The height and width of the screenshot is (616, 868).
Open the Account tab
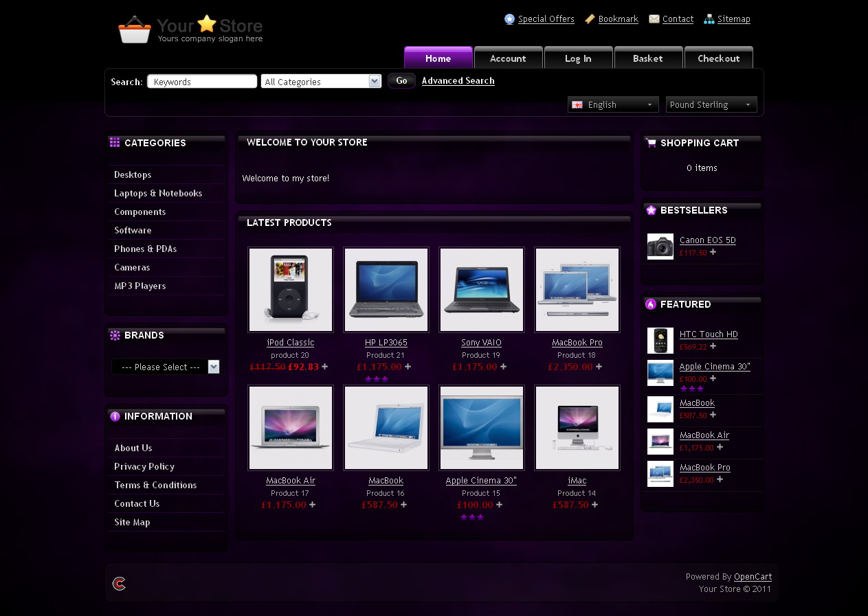508,58
